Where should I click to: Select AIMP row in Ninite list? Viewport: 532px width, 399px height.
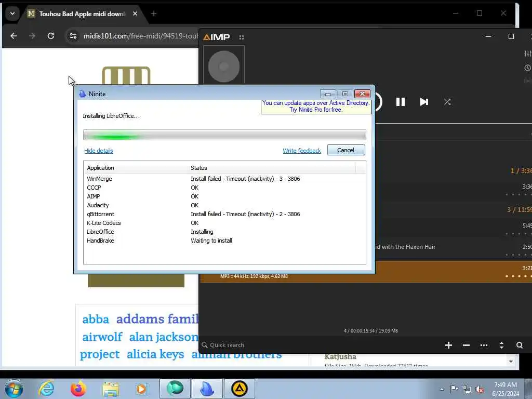pos(224,196)
